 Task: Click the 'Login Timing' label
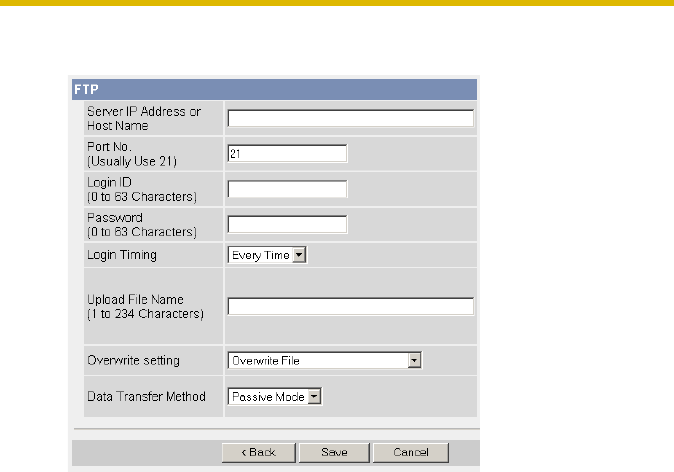pos(122,255)
